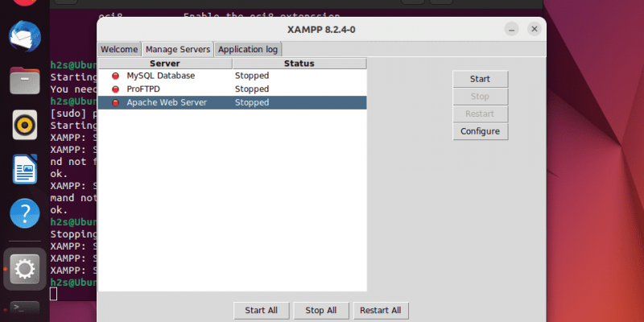Select the ProFTPD server row
Image resolution: width=644 pixels, height=322 pixels.
(232, 89)
